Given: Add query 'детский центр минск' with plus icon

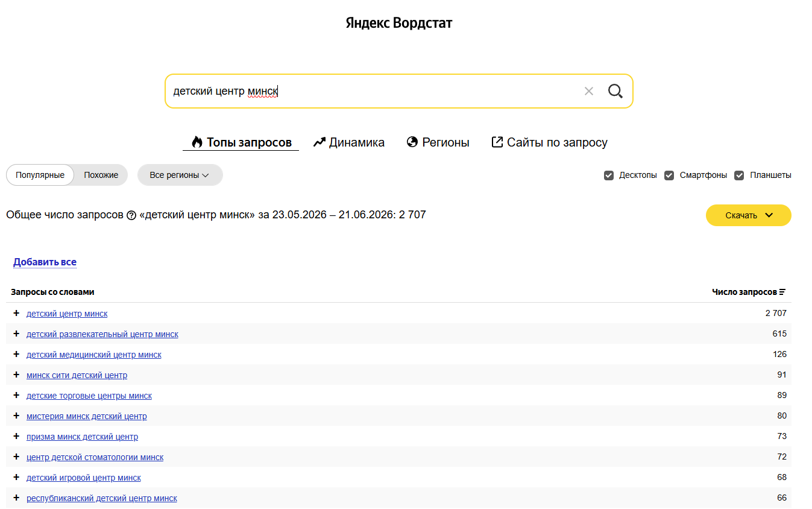Looking at the screenshot, I should click(x=16, y=313).
